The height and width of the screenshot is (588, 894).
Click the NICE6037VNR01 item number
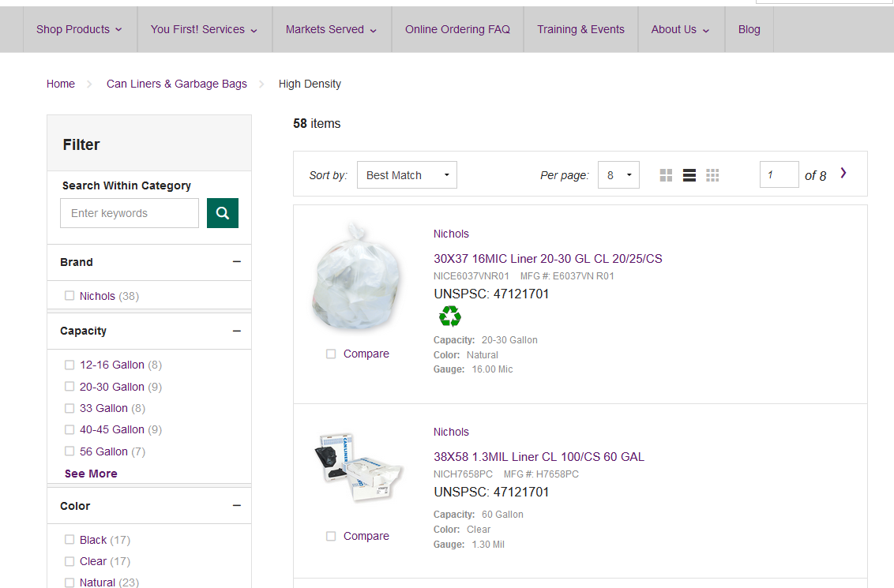[471, 275]
